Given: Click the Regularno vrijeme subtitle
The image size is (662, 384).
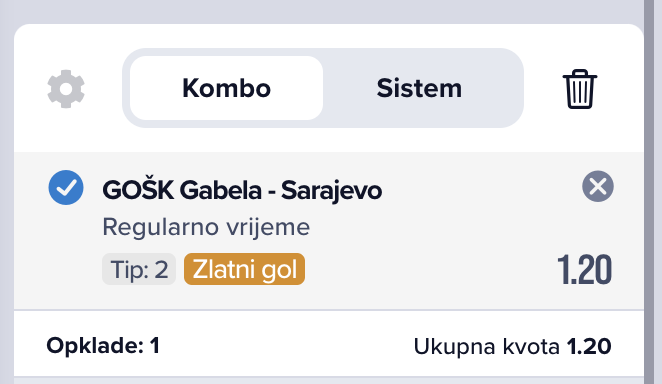Looking at the screenshot, I should pyautogui.click(x=206, y=227).
